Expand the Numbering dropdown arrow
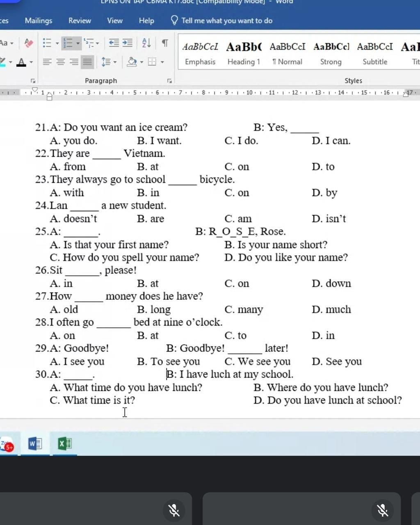 point(78,43)
